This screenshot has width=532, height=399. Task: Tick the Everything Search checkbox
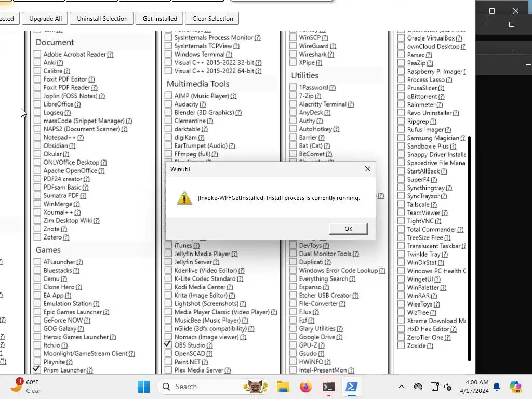[x=293, y=278]
